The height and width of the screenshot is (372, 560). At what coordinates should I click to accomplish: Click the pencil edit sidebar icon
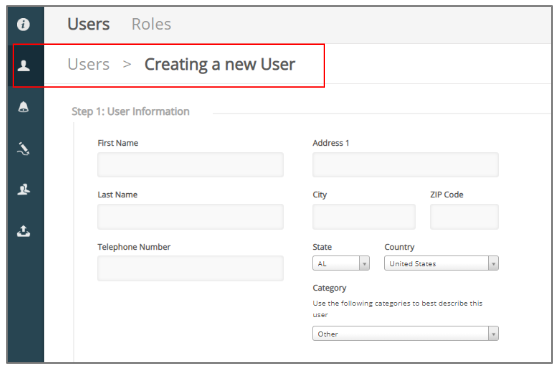[24, 149]
